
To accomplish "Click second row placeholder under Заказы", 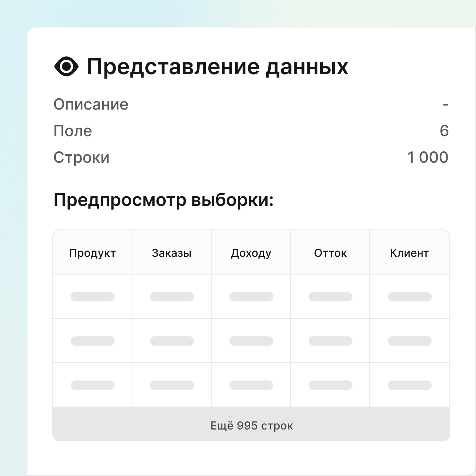I will 172,341.
